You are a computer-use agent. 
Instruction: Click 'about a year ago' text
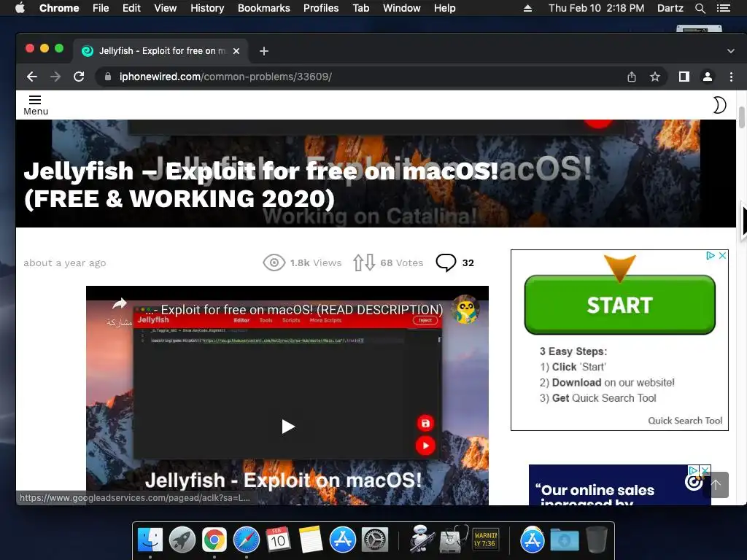point(65,262)
